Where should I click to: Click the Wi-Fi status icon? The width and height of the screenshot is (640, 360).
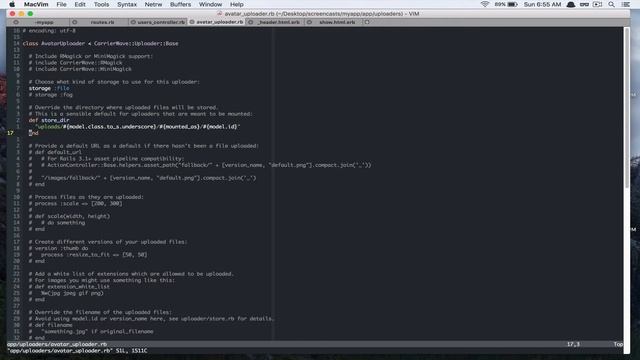tap(484, 4)
